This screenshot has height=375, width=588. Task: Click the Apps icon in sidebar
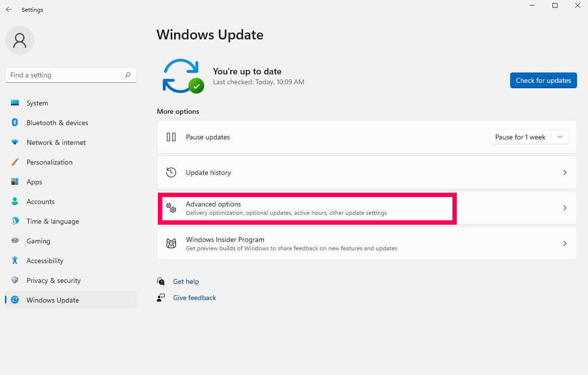(15, 182)
